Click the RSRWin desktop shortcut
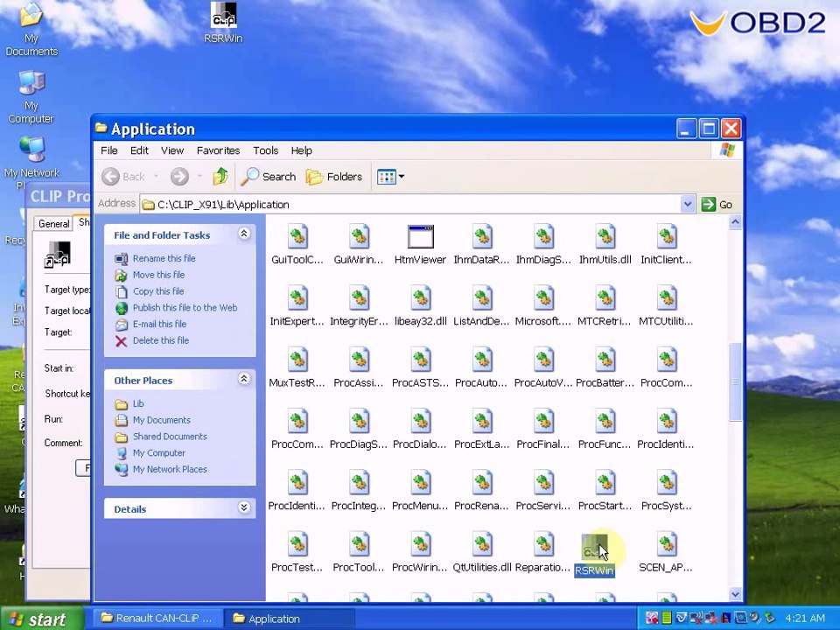 pos(223,23)
